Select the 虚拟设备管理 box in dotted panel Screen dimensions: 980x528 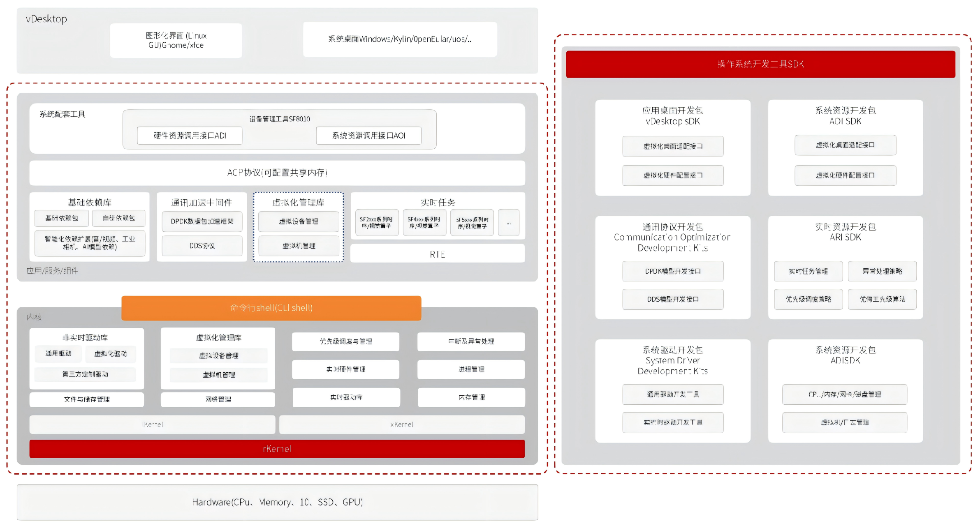(x=299, y=221)
